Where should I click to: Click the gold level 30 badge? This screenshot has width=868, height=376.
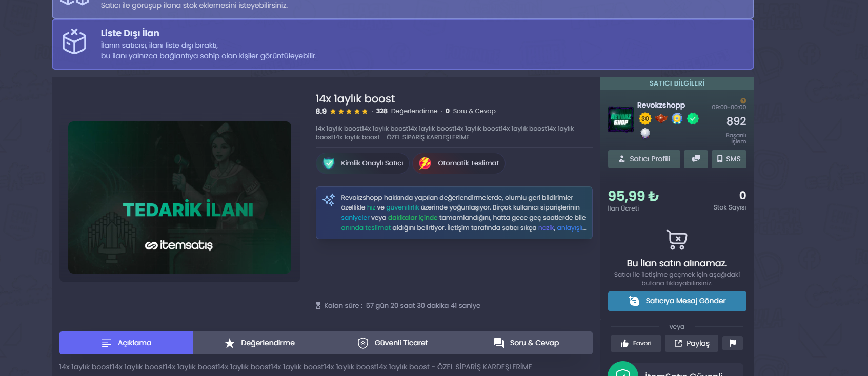(x=645, y=119)
